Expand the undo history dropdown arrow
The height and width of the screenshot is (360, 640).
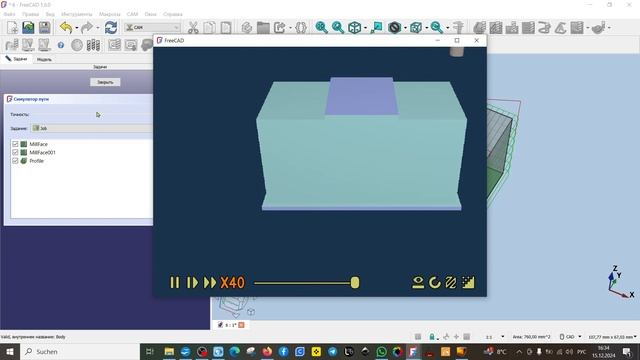pyautogui.click(x=76, y=28)
